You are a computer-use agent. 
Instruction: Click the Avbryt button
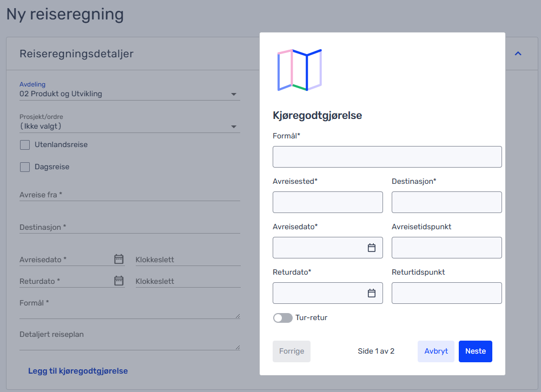(x=436, y=351)
